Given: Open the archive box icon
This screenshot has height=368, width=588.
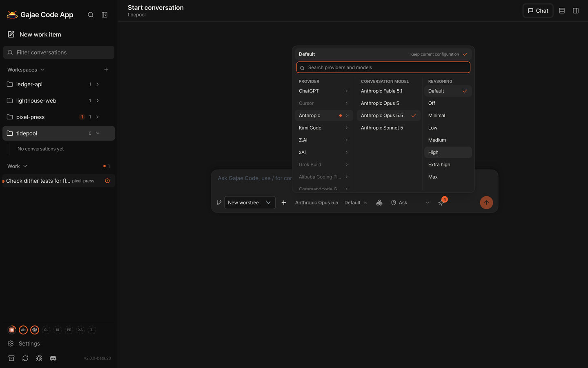Looking at the screenshot, I should [11, 358].
